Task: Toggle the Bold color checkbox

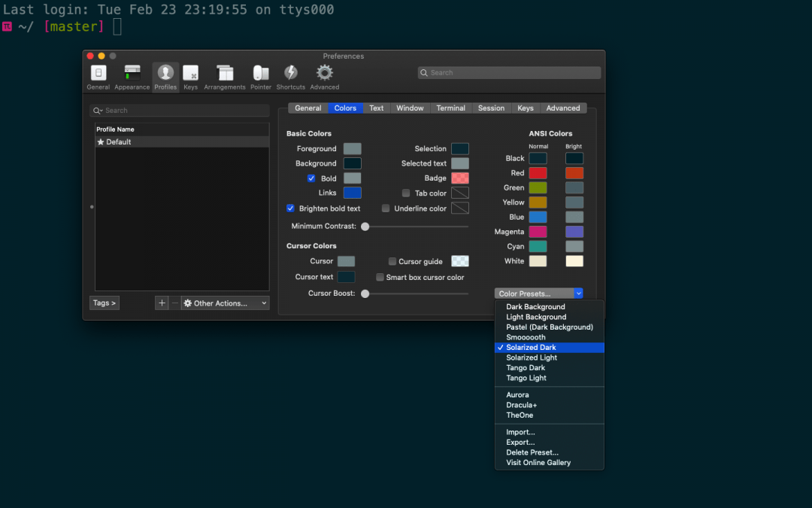Action: (x=311, y=178)
